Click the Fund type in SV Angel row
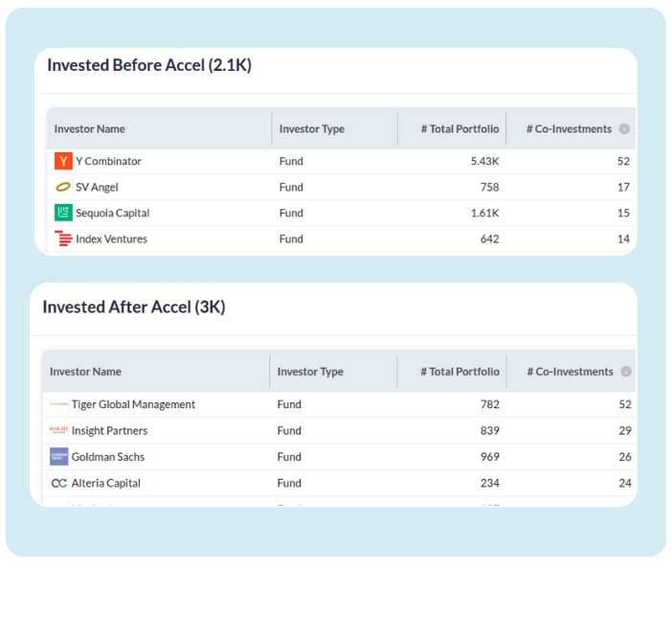The height and width of the screenshot is (637, 672). [x=291, y=188]
